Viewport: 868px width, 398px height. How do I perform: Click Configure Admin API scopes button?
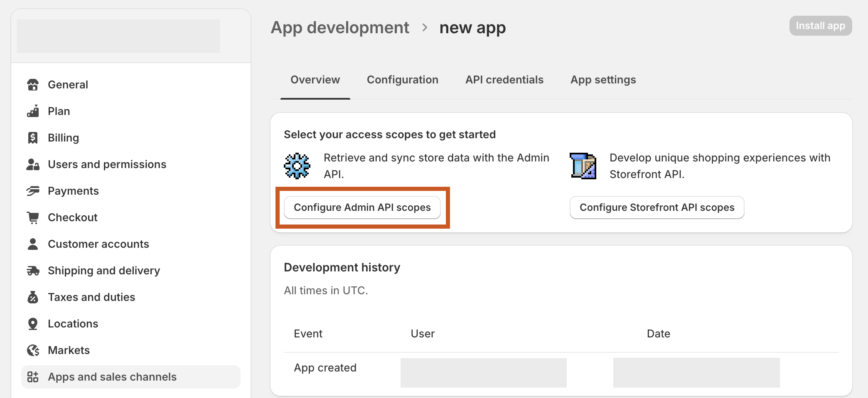(362, 208)
